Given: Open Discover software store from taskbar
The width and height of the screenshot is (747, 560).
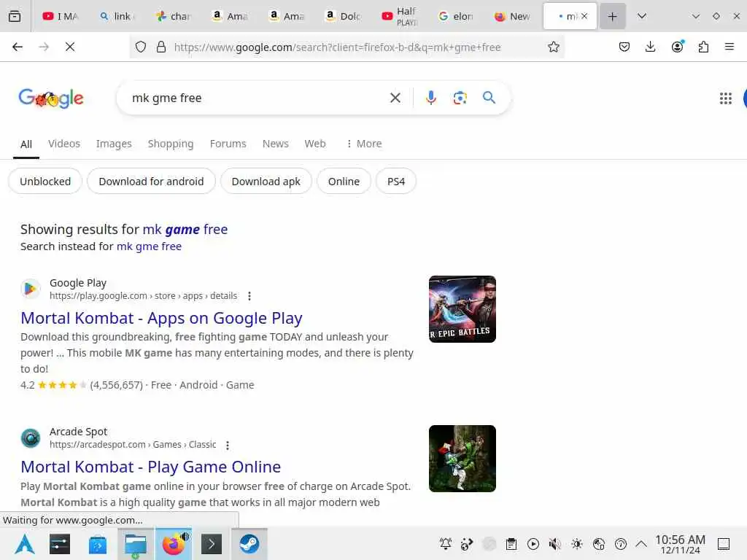Looking at the screenshot, I should coord(98,543).
